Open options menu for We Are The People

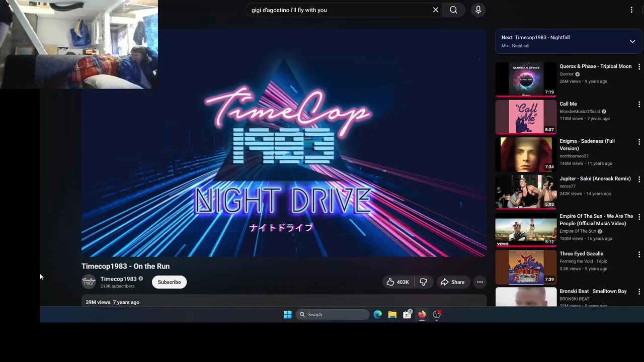(639, 217)
